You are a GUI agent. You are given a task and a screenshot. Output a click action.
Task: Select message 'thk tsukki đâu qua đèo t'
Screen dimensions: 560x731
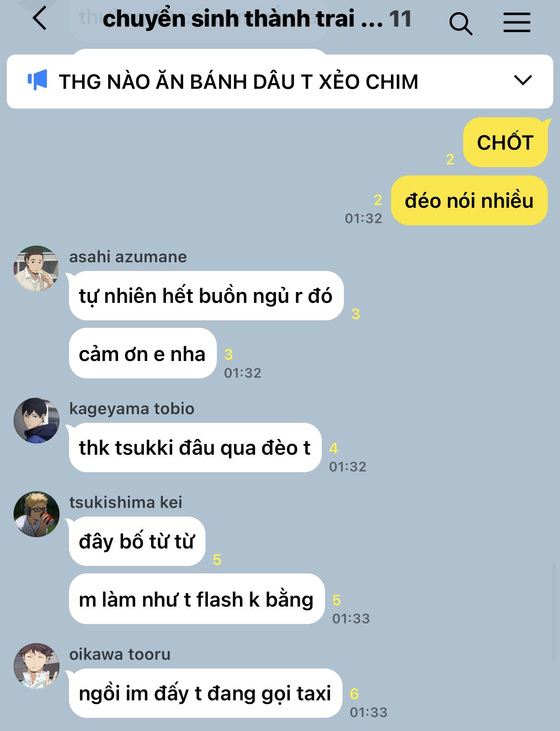pyautogui.click(x=195, y=448)
